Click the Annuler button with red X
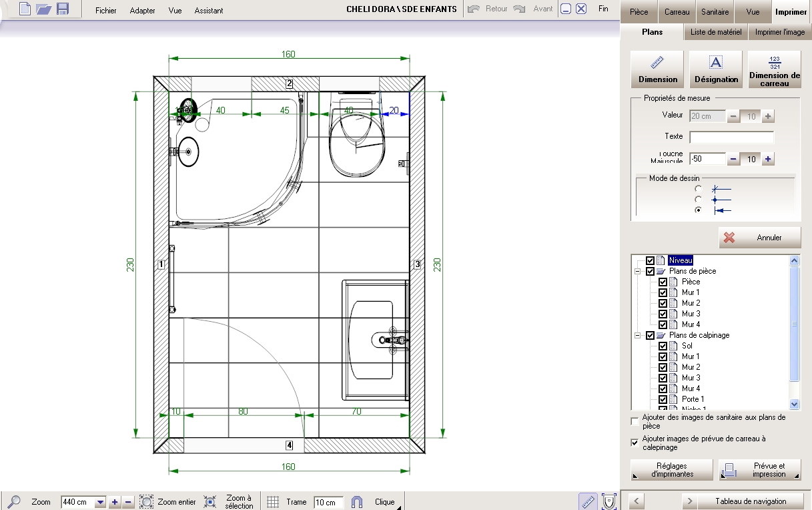The image size is (812, 510). [759, 238]
